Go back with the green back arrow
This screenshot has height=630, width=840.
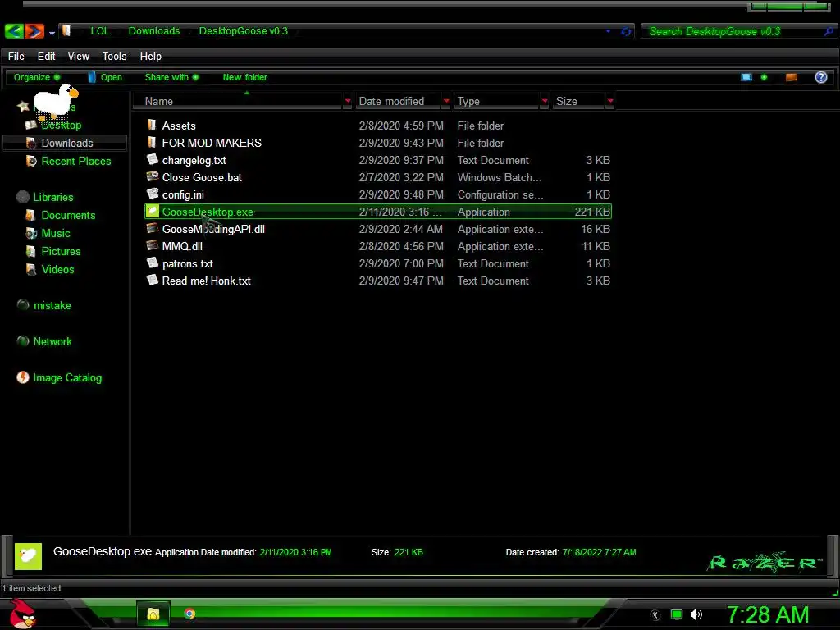click(x=14, y=31)
